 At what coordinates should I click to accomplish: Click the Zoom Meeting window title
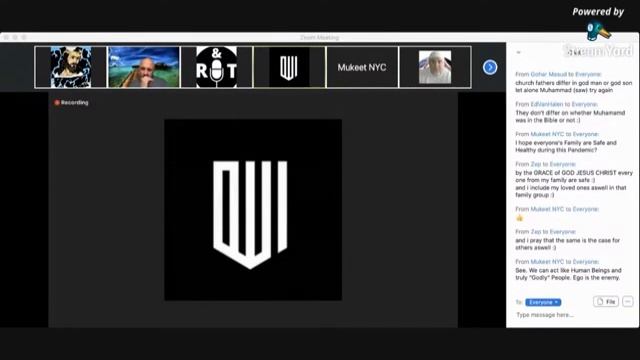click(320, 38)
